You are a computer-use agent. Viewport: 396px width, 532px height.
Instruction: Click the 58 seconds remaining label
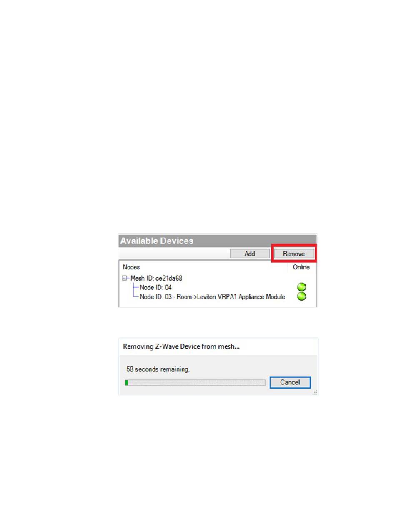(x=158, y=369)
